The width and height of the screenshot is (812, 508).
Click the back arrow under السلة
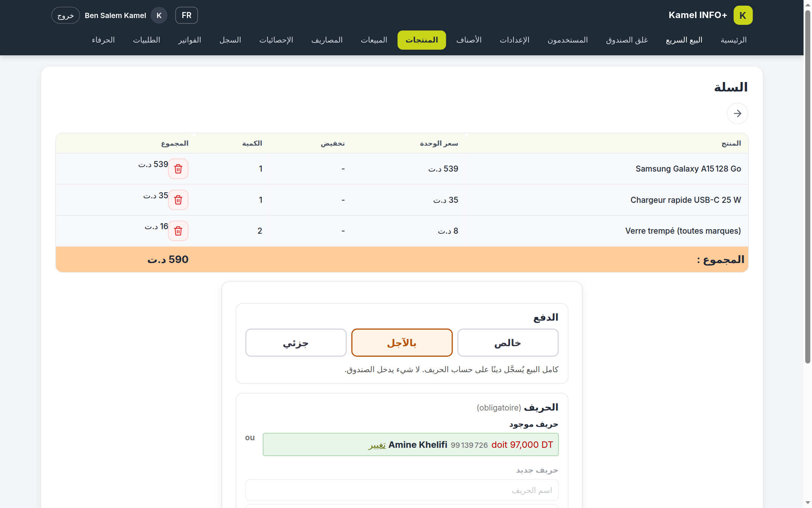coord(737,113)
